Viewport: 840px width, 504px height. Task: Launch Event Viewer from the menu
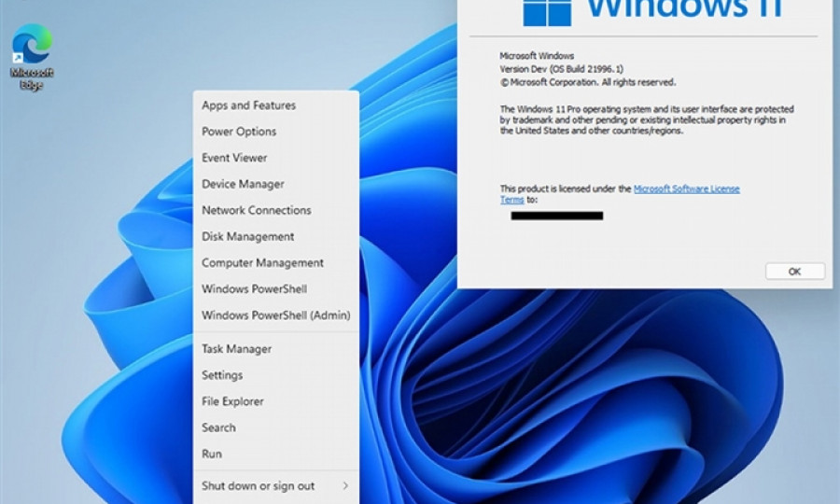coord(234,158)
